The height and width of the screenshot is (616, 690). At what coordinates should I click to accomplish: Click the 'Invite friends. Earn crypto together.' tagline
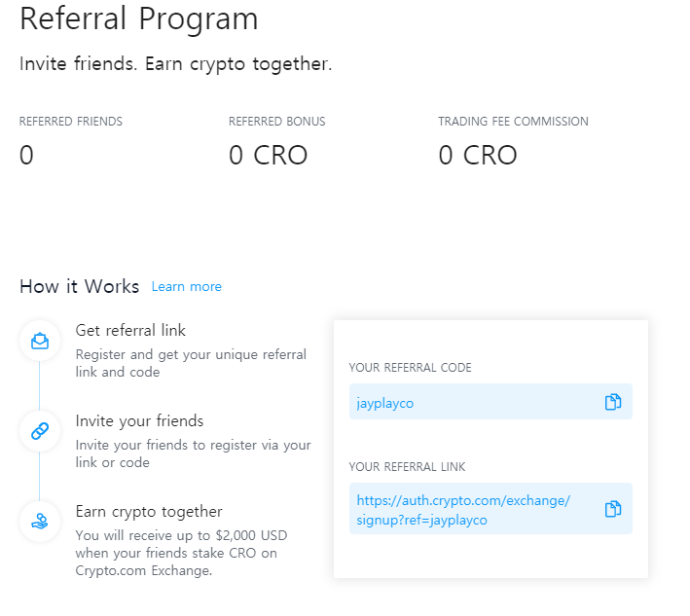click(175, 64)
